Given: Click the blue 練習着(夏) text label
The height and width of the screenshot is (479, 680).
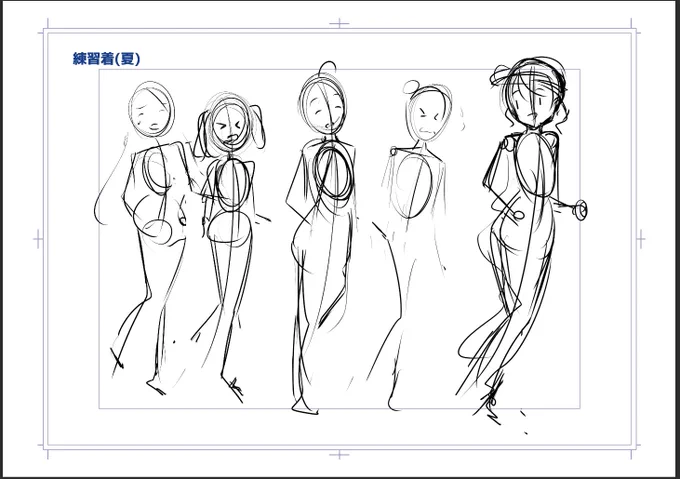Looking at the screenshot, I should (106, 59).
